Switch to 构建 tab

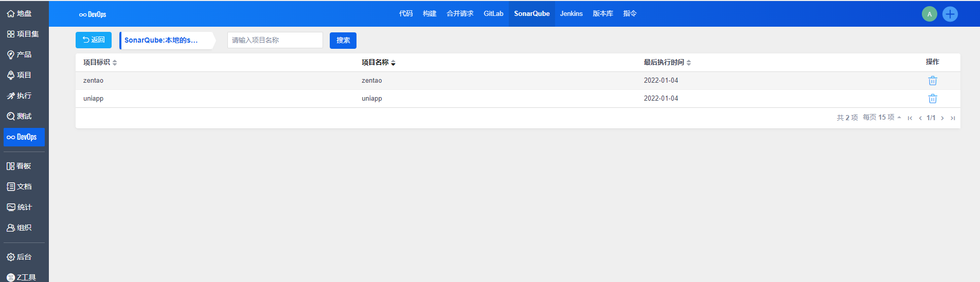430,14
